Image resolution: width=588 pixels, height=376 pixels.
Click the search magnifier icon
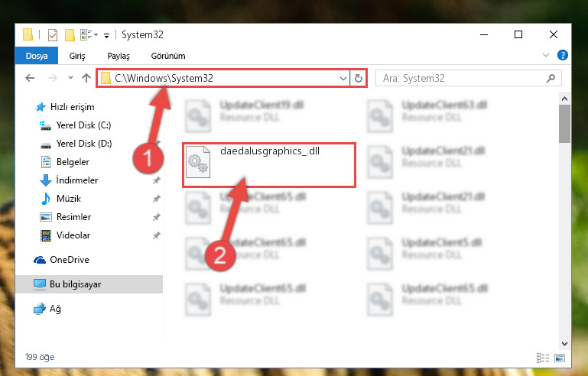pos(551,79)
